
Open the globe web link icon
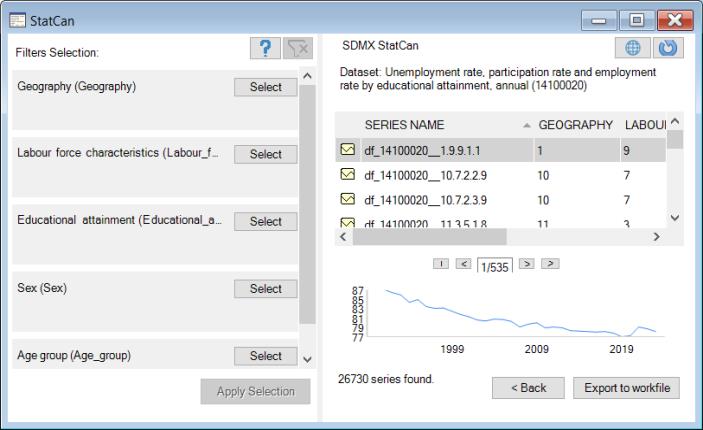tap(630, 49)
